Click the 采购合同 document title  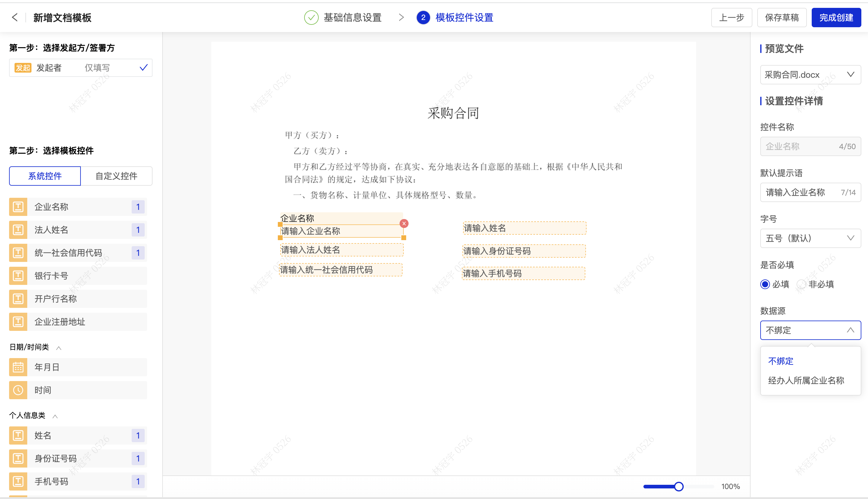(x=453, y=113)
